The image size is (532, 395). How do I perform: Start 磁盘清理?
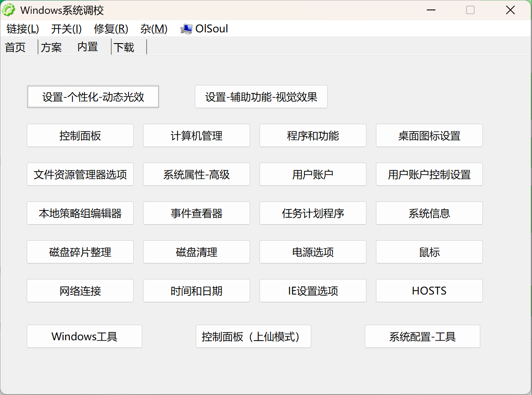click(x=197, y=252)
